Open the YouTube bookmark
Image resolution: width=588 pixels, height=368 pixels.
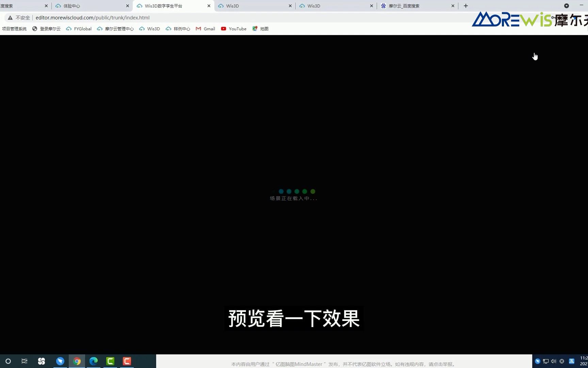234,29
